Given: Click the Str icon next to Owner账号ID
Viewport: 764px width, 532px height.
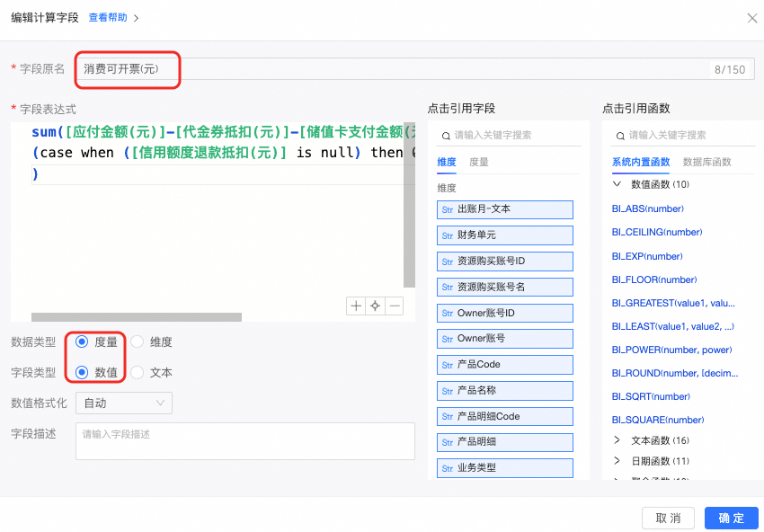Looking at the screenshot, I should (x=448, y=314).
